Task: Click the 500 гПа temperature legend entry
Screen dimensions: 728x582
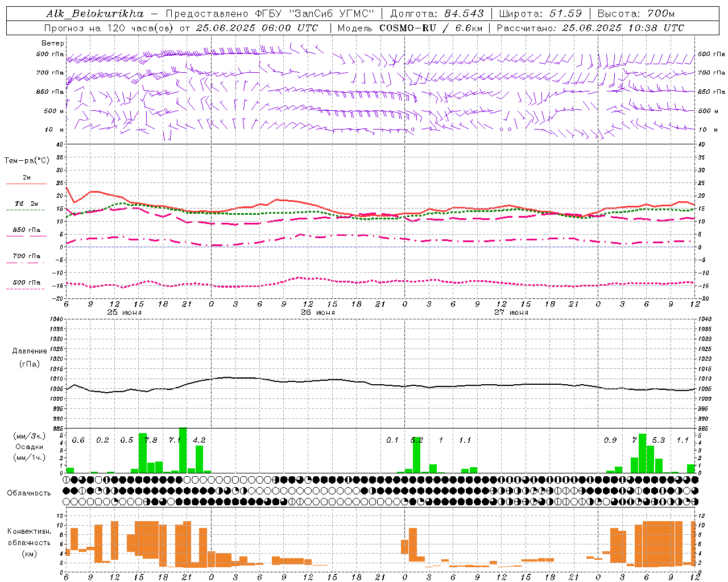Action: tap(26, 282)
